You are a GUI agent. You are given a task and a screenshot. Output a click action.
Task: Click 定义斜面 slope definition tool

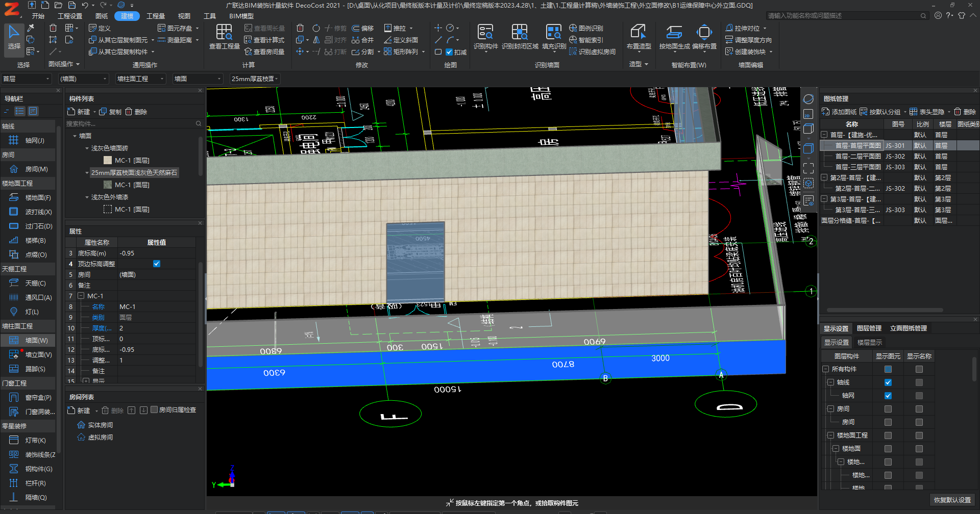click(401, 40)
